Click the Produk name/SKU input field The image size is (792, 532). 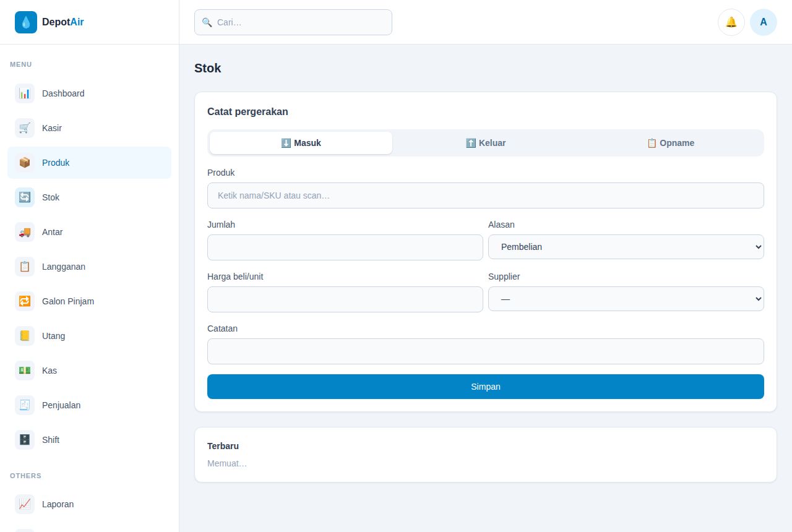(x=486, y=195)
